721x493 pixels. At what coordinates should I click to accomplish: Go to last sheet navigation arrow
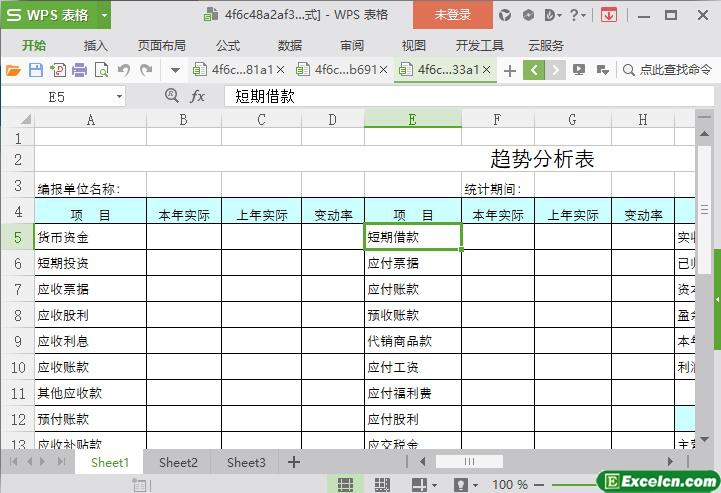click(61, 462)
